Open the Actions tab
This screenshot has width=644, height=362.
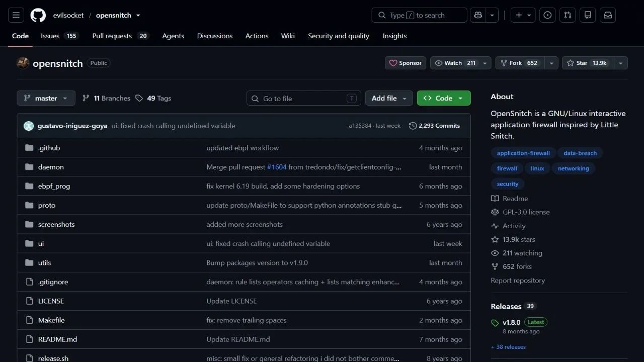pos(257,36)
